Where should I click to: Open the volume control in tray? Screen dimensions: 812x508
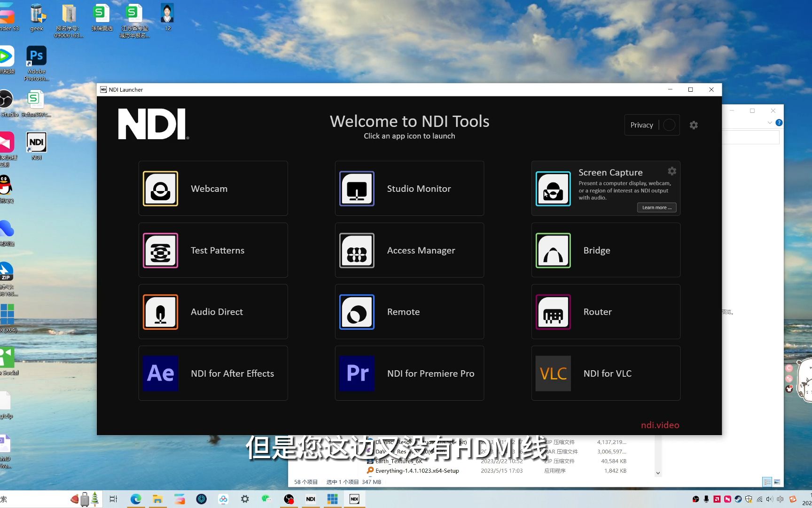769,499
